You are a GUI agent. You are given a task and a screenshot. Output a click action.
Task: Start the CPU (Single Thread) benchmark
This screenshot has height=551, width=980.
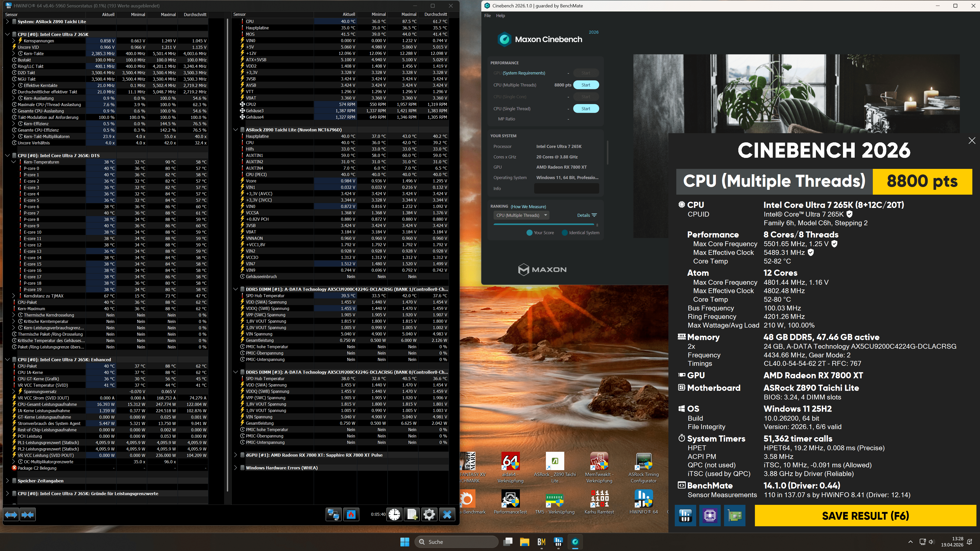coord(585,109)
